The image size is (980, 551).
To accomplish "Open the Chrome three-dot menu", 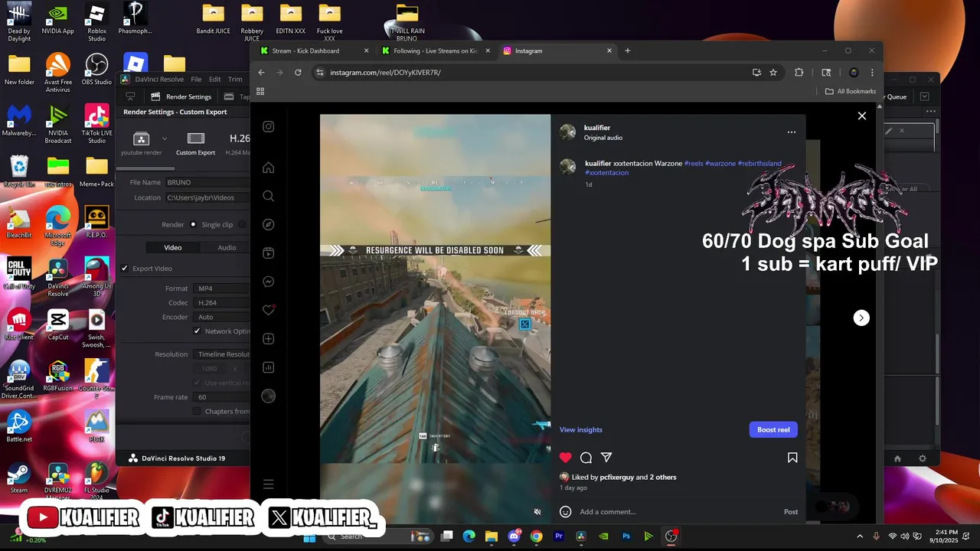I will (x=872, y=72).
